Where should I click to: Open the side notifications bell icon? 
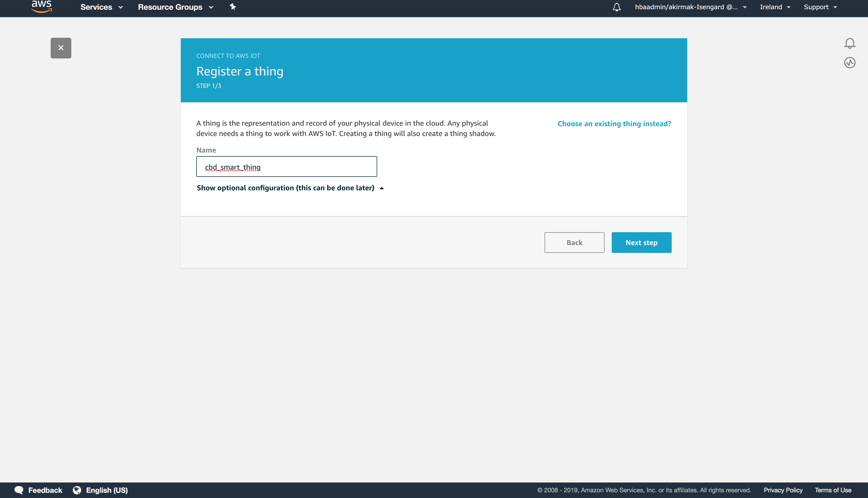(850, 43)
